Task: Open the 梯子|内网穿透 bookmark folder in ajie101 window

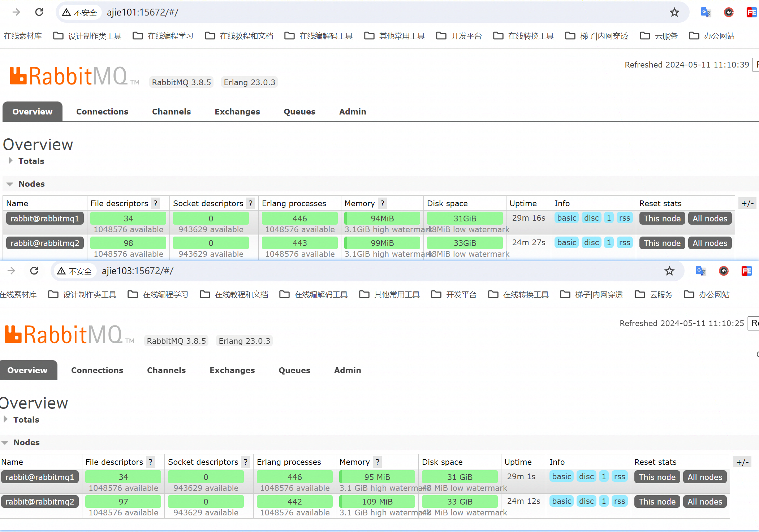Action: pyautogui.click(x=597, y=36)
